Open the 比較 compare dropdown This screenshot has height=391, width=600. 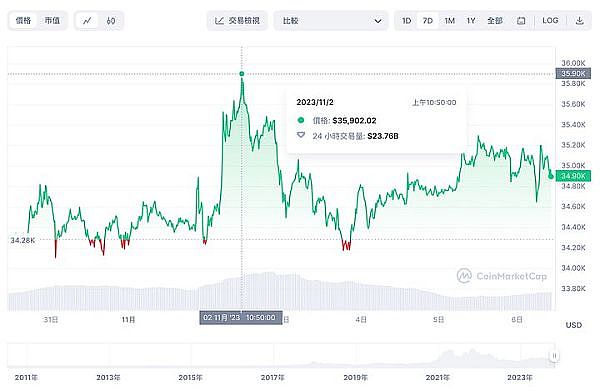(x=331, y=21)
